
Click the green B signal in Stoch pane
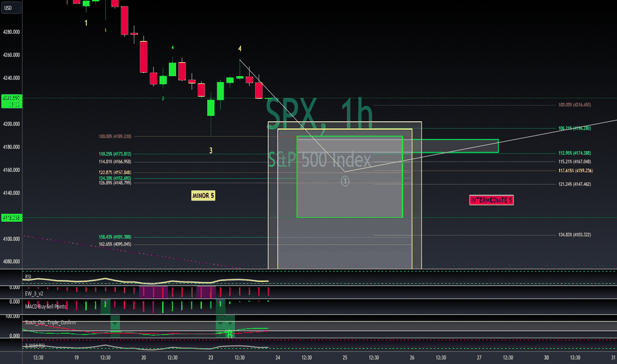pos(230,334)
